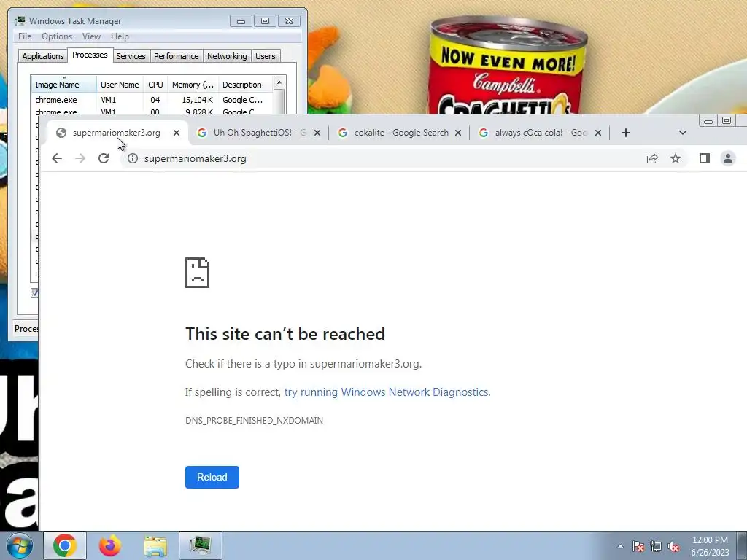Open Task Manager View menu
This screenshot has width=747, height=560.
91,36
